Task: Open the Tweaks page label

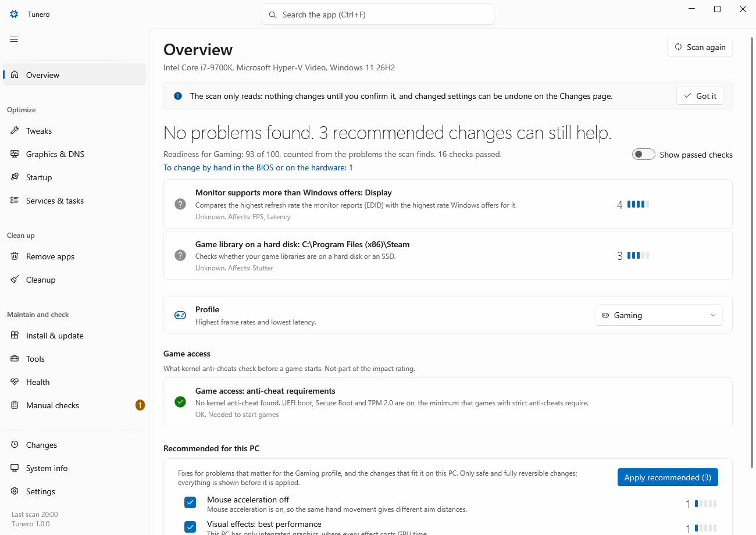Action: coord(39,131)
